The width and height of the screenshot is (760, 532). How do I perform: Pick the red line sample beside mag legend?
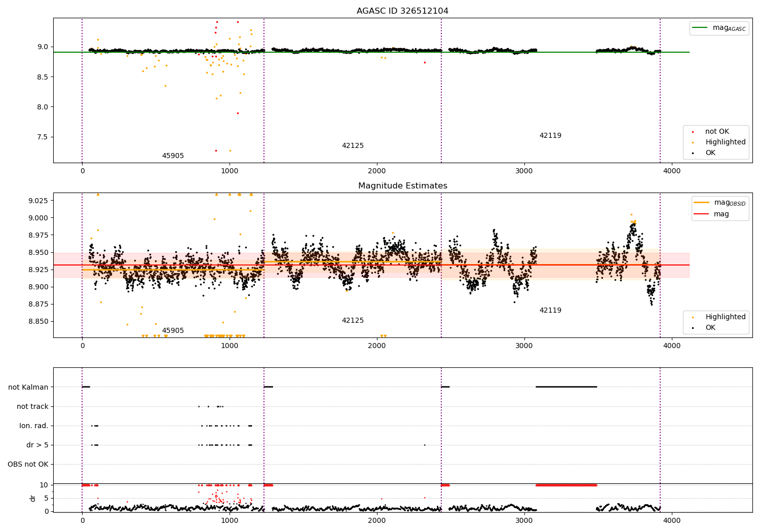pos(702,214)
